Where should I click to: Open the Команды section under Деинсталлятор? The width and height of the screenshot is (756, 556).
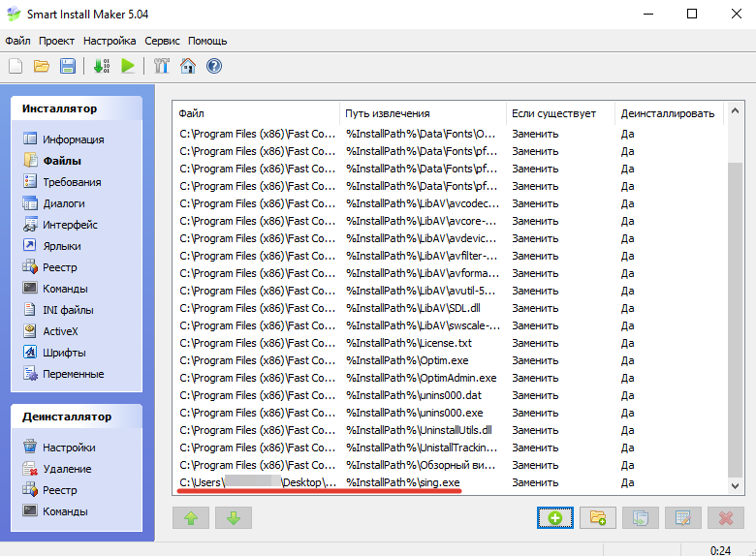55,511
